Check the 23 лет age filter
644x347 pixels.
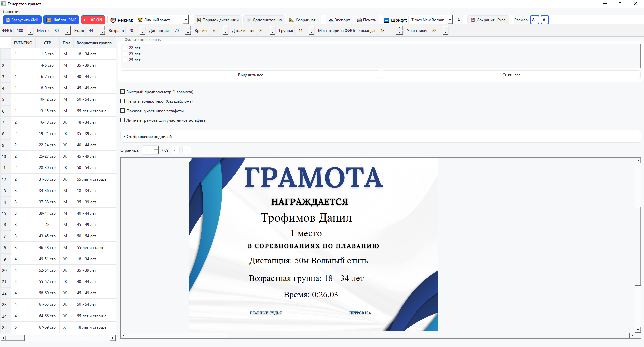click(125, 54)
